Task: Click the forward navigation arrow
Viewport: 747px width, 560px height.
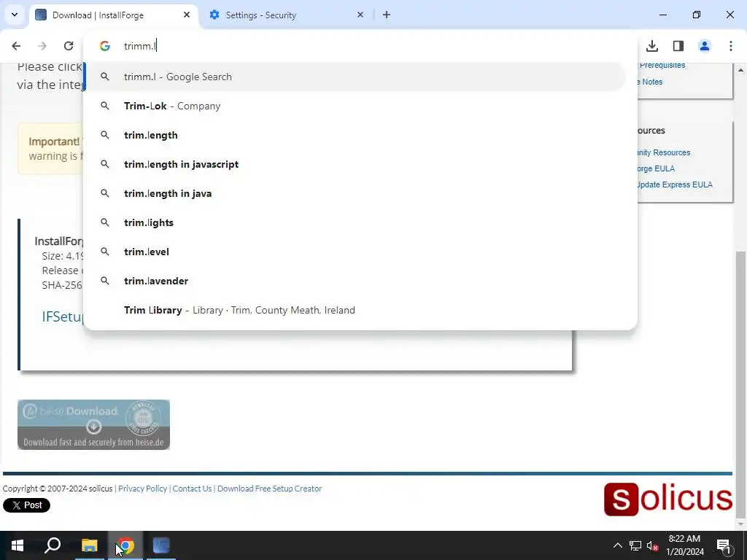Action: pyautogui.click(x=42, y=46)
